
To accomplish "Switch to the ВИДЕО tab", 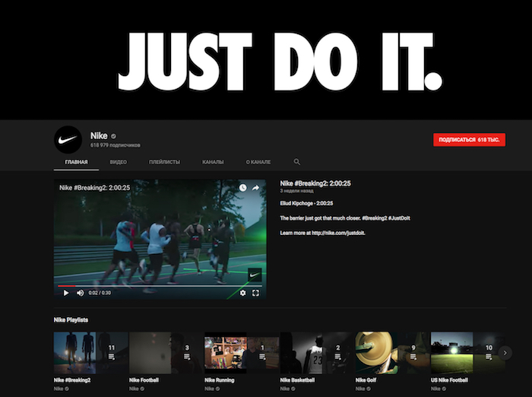I will [x=118, y=162].
